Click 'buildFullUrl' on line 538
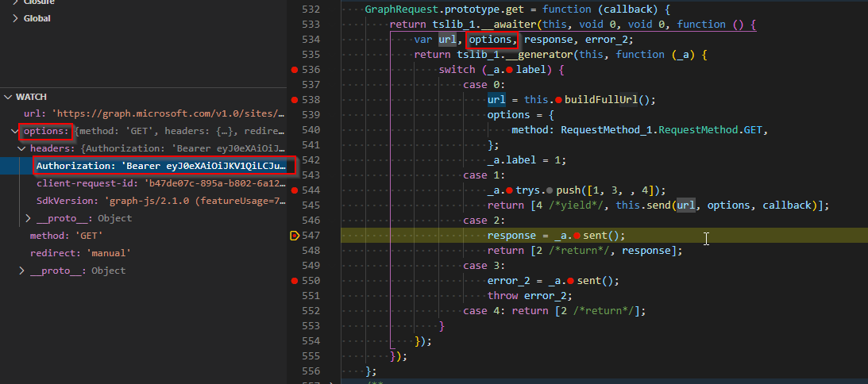Screen dimensions: 868x384 [x=602, y=100]
